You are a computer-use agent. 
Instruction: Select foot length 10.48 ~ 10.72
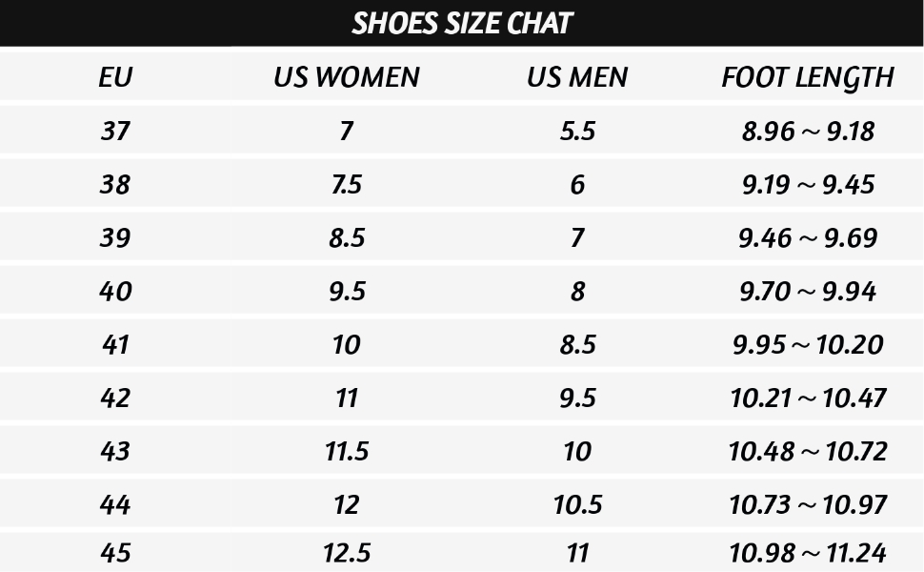coord(808,451)
